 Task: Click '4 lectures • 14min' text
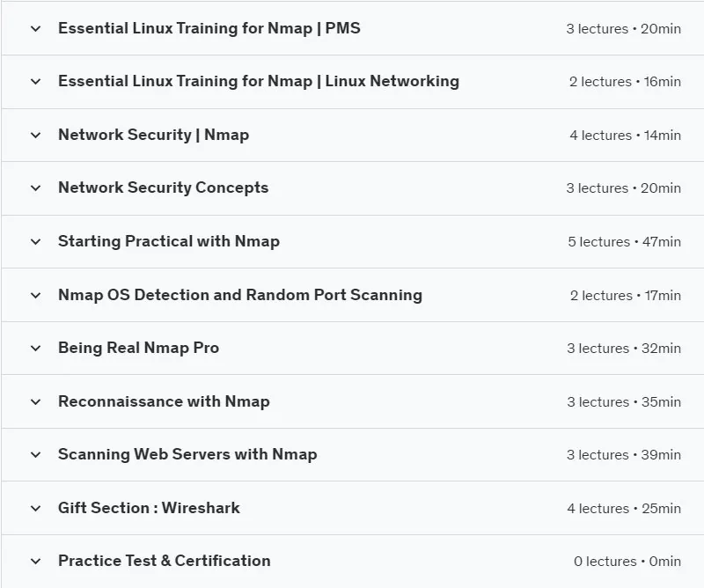[x=626, y=136]
